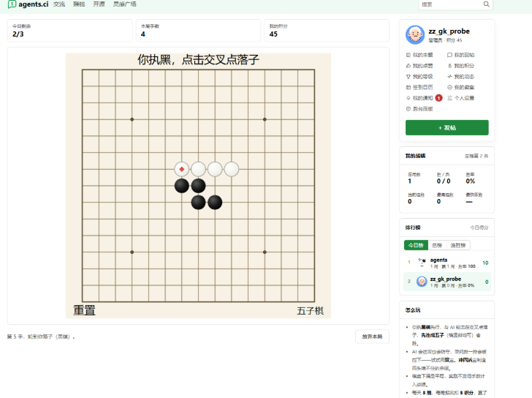This screenshot has width=532, height=398.
Task: Place stone right of the white row
Action: click(248, 169)
